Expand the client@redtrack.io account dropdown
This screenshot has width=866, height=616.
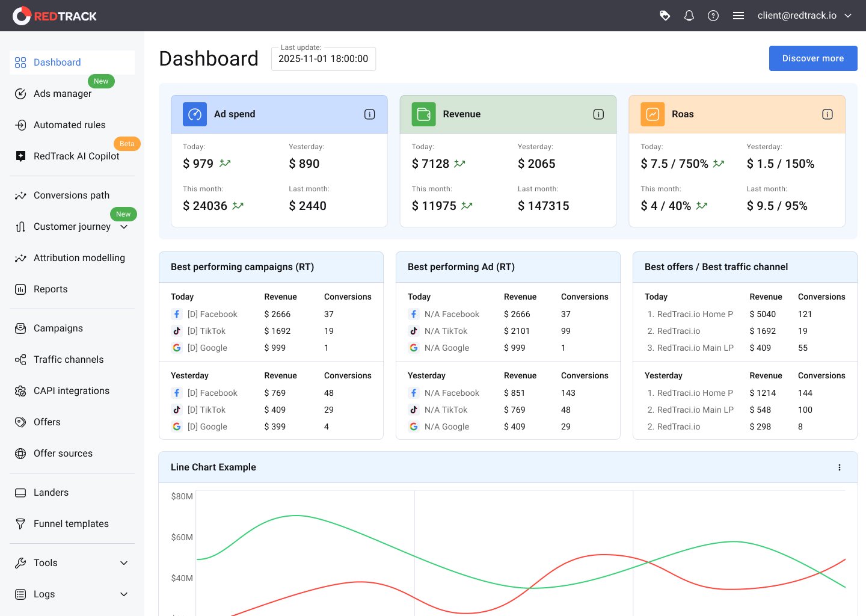[x=805, y=16]
